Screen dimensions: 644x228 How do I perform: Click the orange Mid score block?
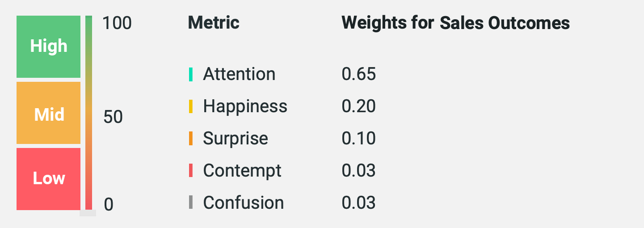[48, 113]
